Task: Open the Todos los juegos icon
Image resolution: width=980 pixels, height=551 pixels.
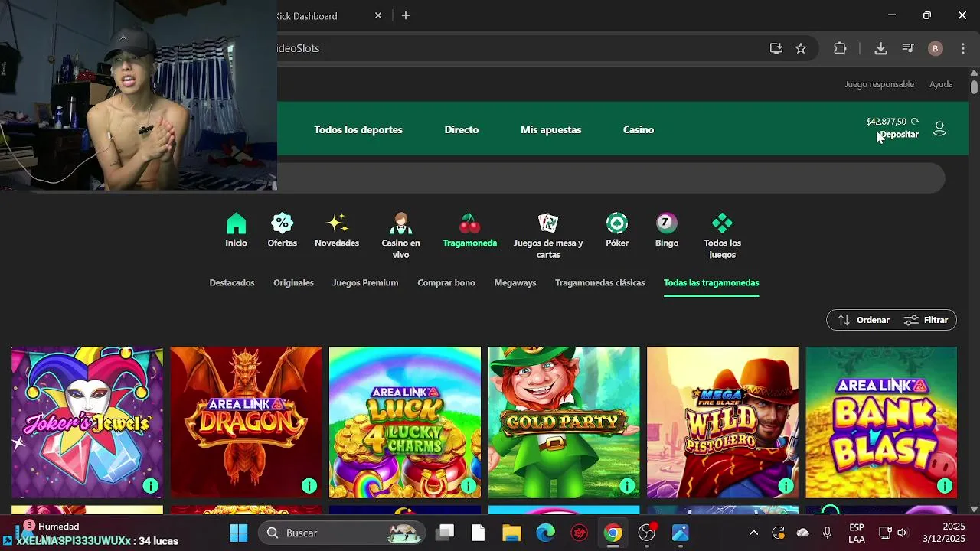Action: [x=722, y=223]
